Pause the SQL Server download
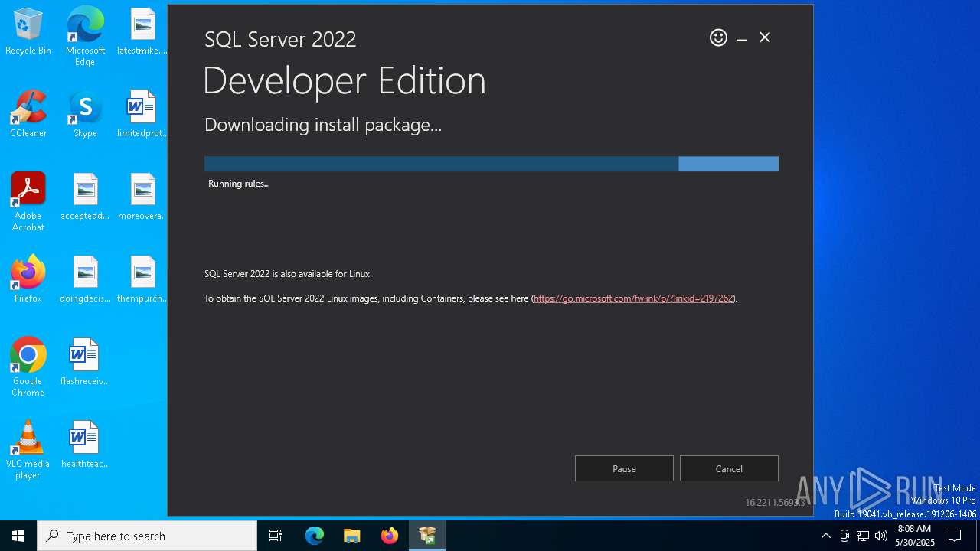 (x=624, y=468)
